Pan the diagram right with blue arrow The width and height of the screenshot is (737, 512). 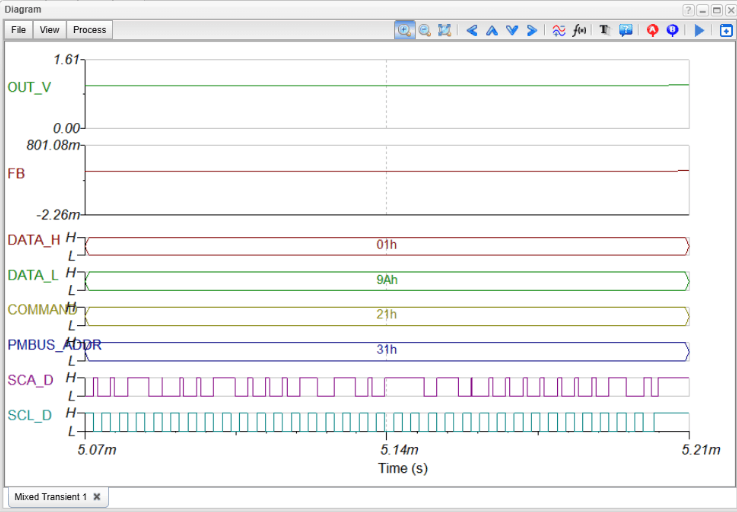pyautogui.click(x=532, y=31)
